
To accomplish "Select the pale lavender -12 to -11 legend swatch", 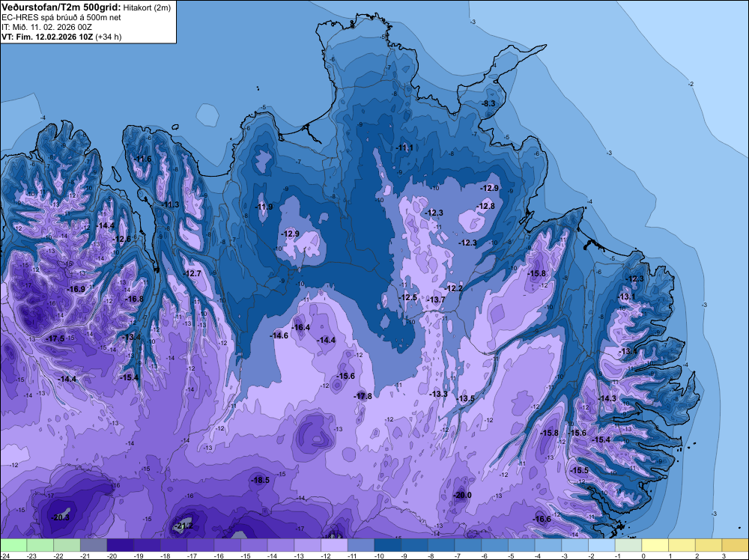I will click(334, 545).
